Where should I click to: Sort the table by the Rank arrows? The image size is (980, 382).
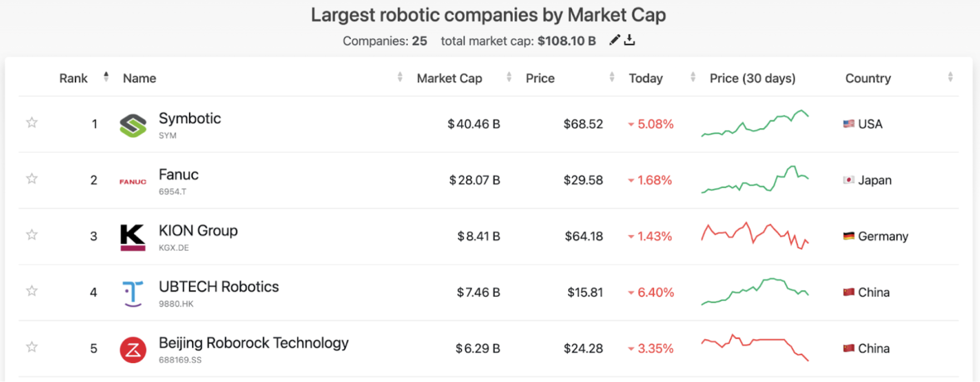tap(106, 77)
